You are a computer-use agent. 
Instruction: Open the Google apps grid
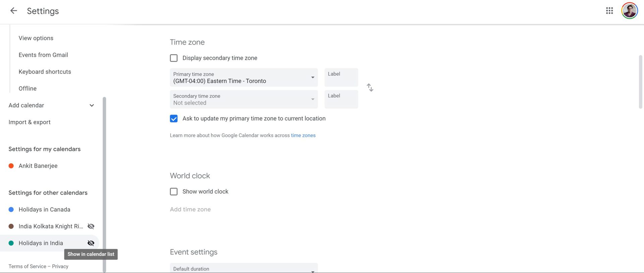click(609, 11)
